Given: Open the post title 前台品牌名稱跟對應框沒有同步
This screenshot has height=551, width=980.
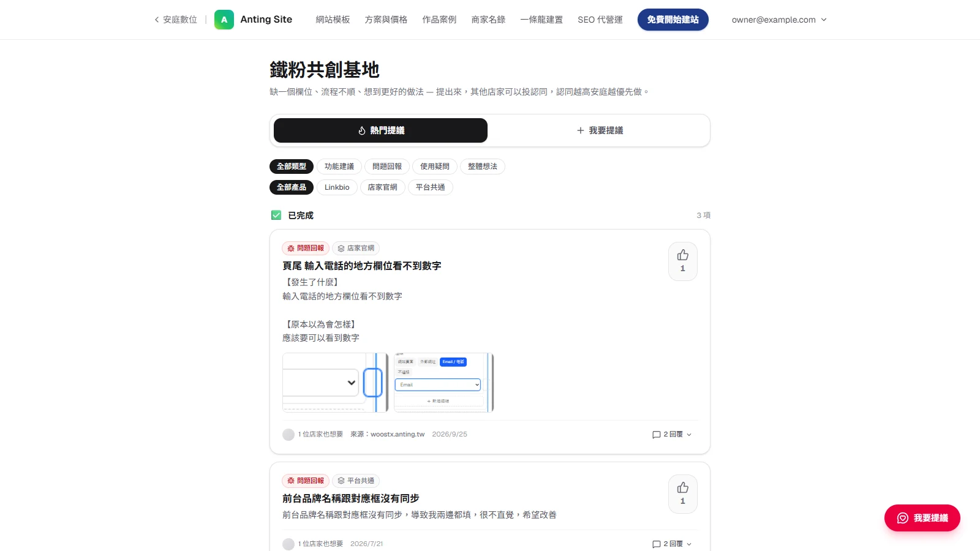Looking at the screenshot, I should tap(351, 498).
